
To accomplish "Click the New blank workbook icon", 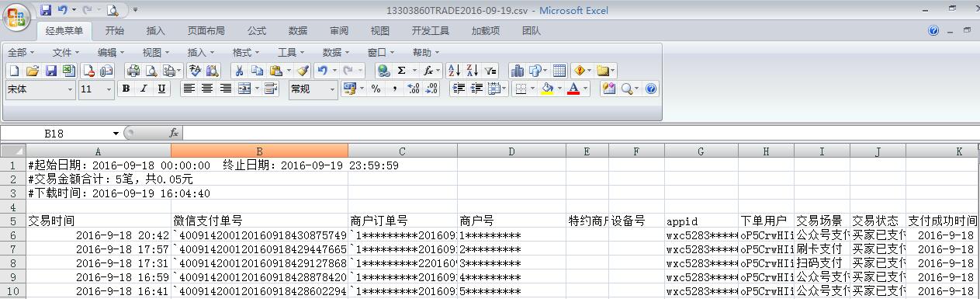I will [14, 70].
